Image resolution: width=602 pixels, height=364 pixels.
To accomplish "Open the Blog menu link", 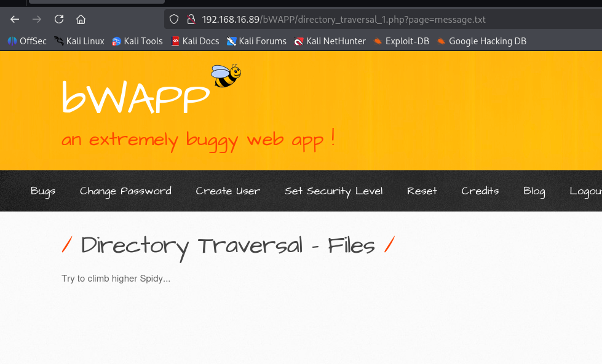I will pyautogui.click(x=534, y=191).
